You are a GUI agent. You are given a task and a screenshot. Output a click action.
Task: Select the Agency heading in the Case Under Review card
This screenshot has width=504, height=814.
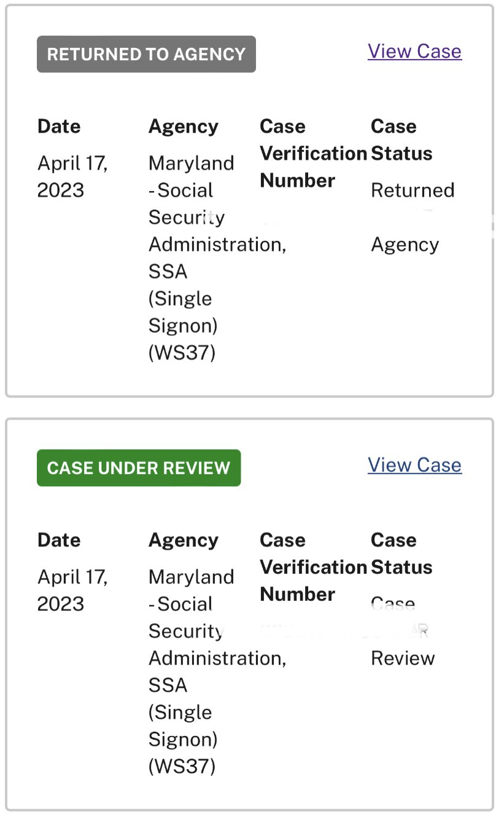(x=184, y=541)
